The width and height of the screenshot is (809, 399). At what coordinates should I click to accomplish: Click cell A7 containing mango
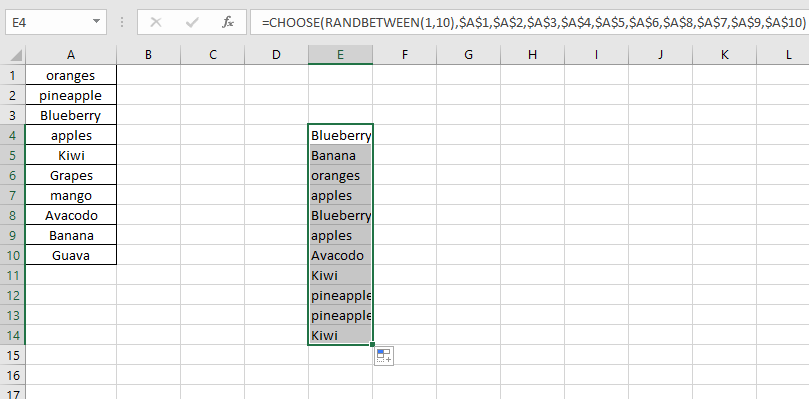71,195
